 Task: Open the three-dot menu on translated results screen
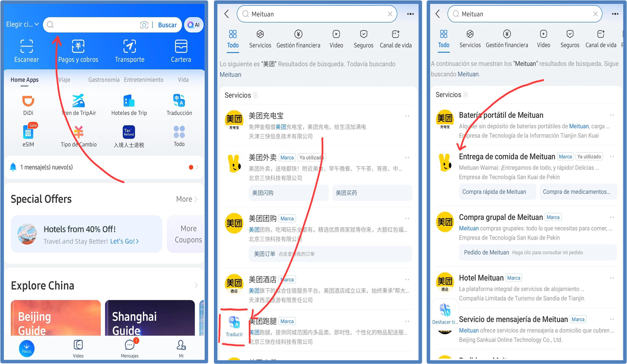615,14
